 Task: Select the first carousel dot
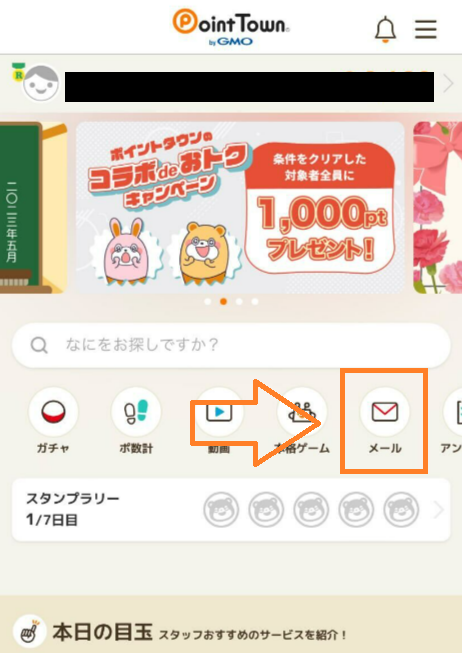click(208, 302)
